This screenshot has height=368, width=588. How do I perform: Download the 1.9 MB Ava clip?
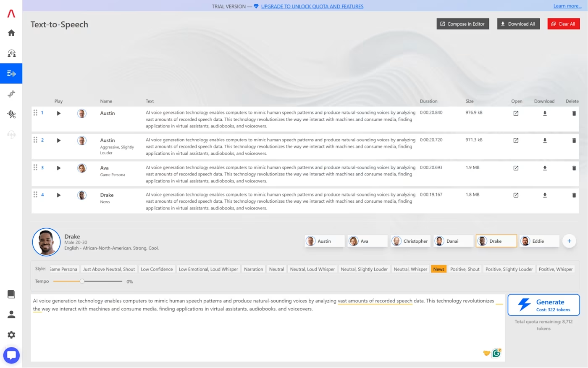pyautogui.click(x=545, y=168)
